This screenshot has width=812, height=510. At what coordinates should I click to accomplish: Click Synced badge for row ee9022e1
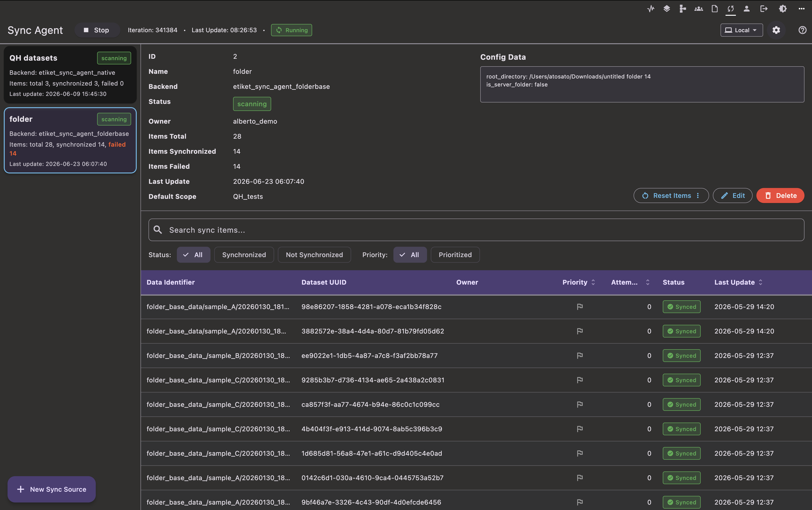[682, 356]
